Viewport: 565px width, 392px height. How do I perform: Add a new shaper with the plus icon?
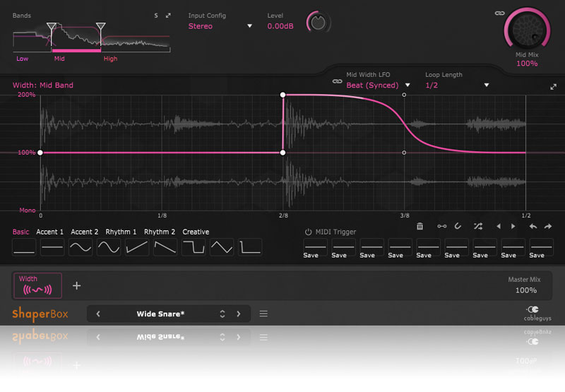click(x=77, y=286)
